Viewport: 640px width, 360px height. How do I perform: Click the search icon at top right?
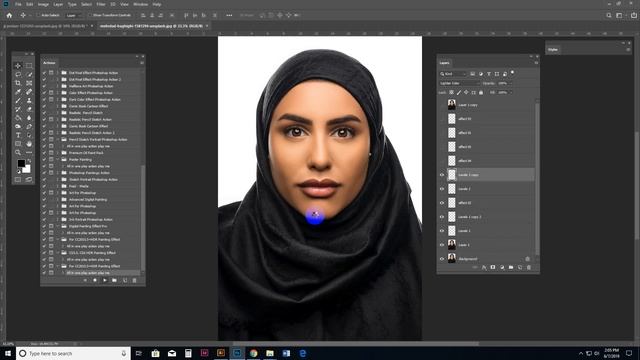[x=609, y=15]
